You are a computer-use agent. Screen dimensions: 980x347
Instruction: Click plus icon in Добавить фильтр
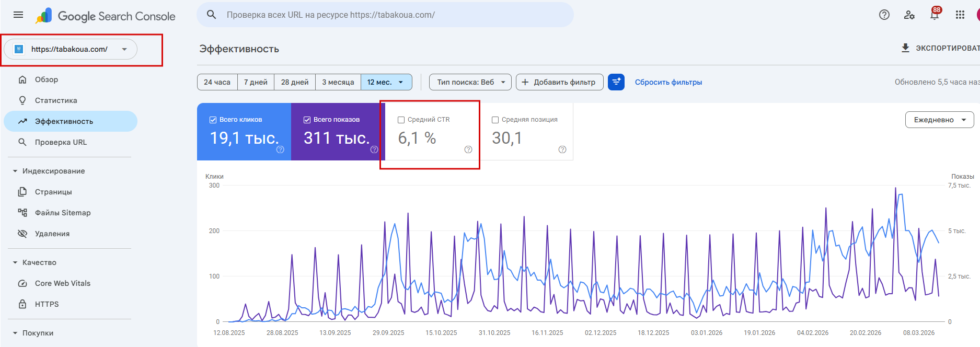pos(525,82)
